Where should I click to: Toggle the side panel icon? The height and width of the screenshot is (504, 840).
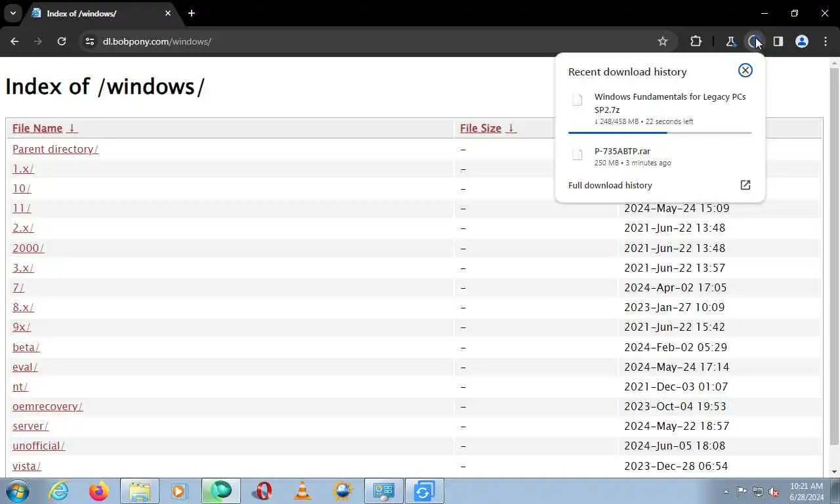click(x=778, y=41)
